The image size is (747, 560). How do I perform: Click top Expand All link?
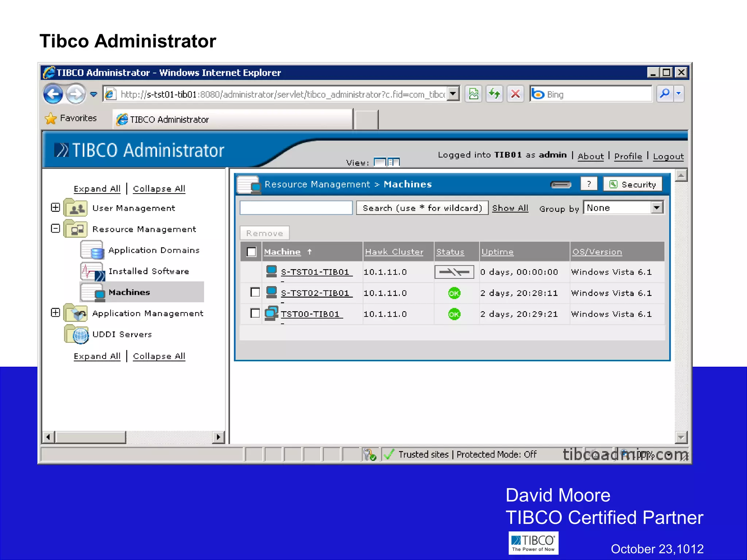pyautogui.click(x=97, y=189)
